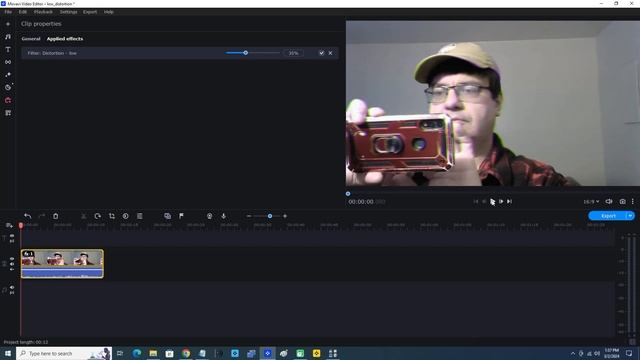Select the video clip on the timeline

pos(62,264)
